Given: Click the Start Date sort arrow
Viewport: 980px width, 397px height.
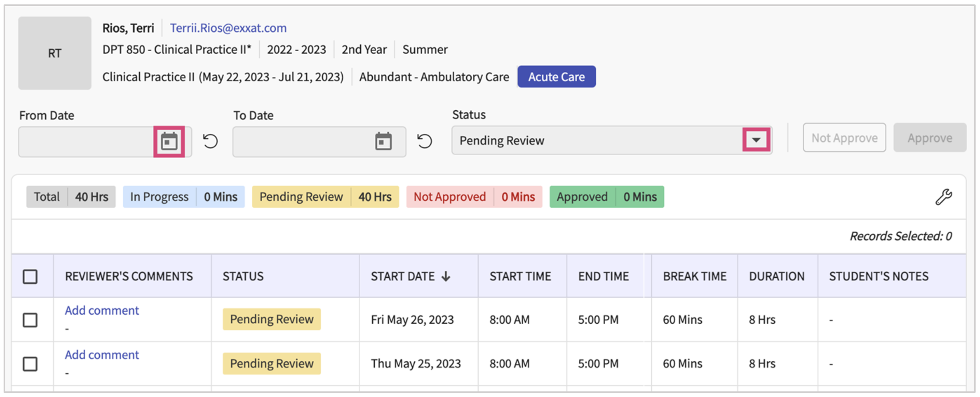Looking at the screenshot, I should [446, 276].
